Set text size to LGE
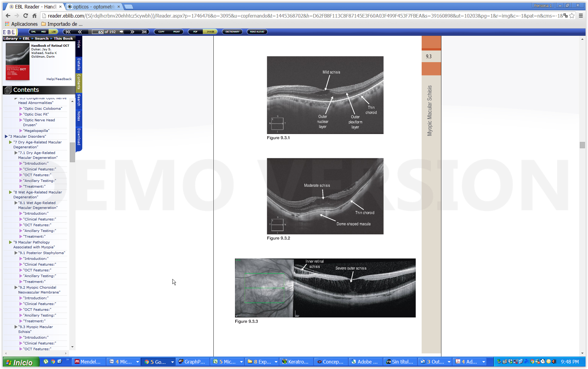This screenshot has height=369, width=588. click(x=53, y=32)
